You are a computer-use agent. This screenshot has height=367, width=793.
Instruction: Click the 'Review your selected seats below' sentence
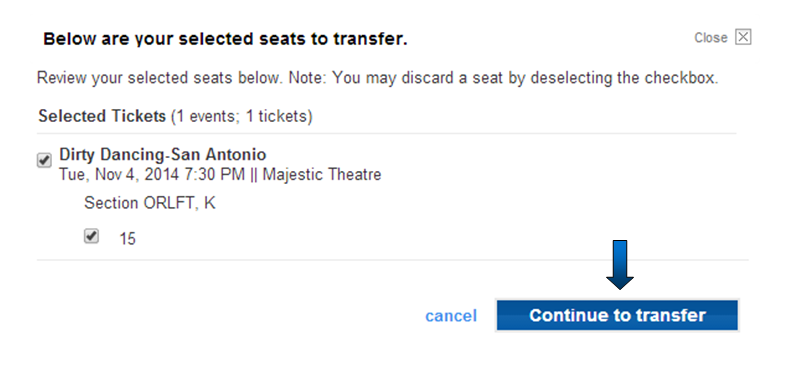click(162, 79)
